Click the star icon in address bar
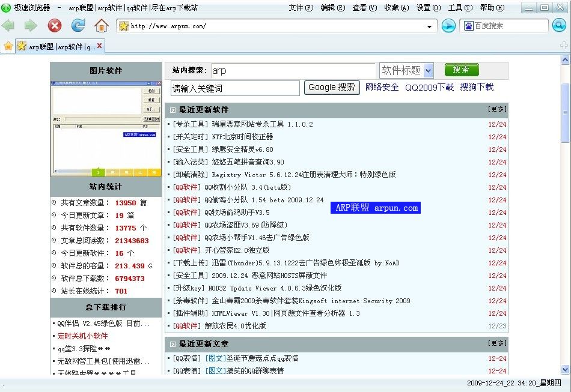Screen dimensions: 571x392 [124, 26]
